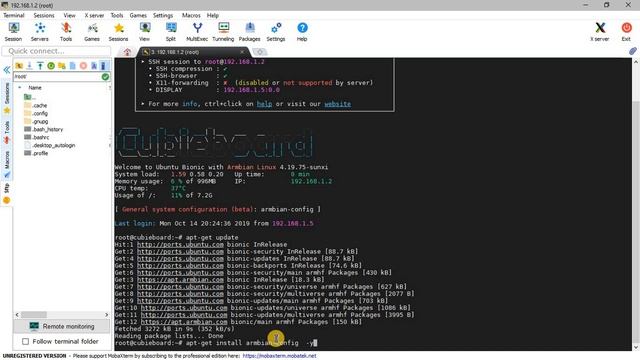Viewport: 640px width, 360px height.
Task: Switch to Macros vertical sidebar tab
Action: click(x=7, y=164)
